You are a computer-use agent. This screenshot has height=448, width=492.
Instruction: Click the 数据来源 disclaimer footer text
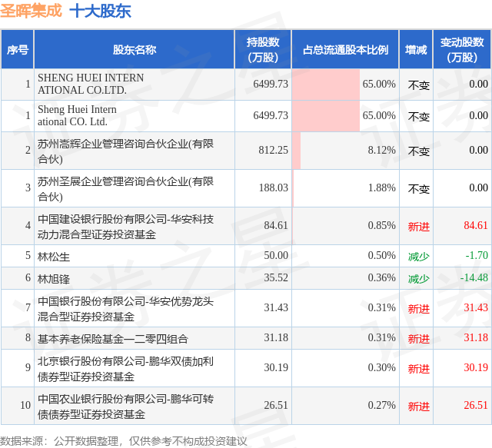(123, 441)
